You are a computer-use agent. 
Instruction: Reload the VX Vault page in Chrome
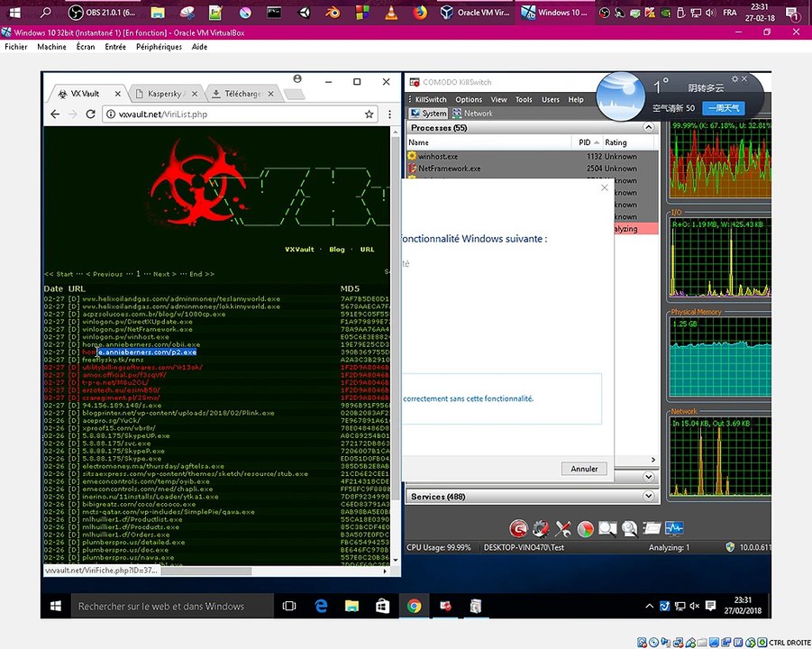pyautogui.click(x=91, y=114)
